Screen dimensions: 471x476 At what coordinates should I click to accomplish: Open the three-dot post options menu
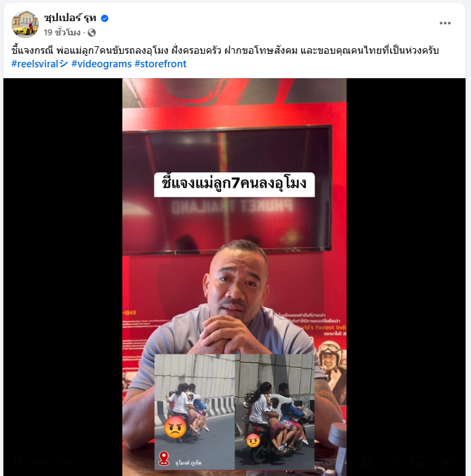(445, 23)
